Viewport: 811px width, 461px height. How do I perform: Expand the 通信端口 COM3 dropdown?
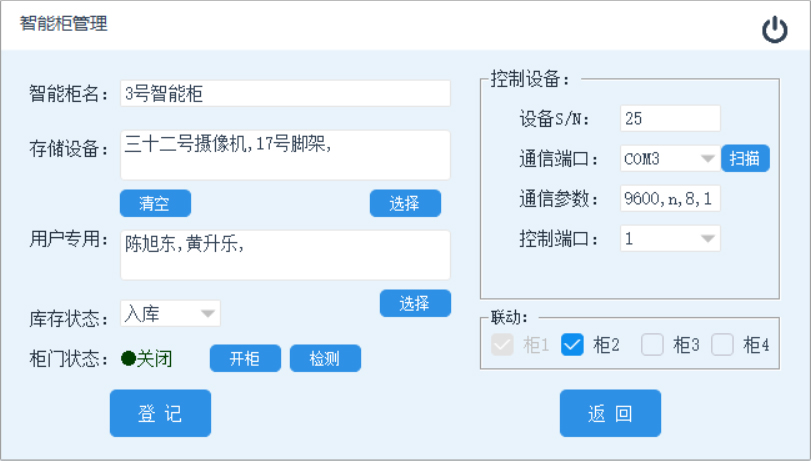(707, 158)
